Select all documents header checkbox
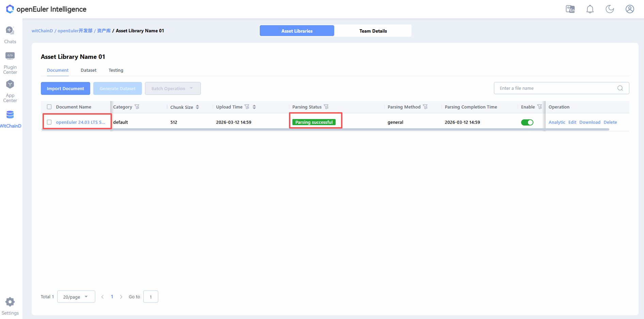The width and height of the screenshot is (644, 319). tap(49, 107)
